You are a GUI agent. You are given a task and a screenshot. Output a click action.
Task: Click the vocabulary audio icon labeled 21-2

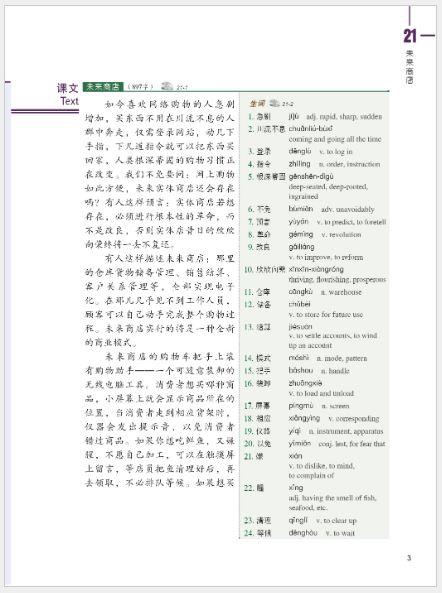click(275, 103)
